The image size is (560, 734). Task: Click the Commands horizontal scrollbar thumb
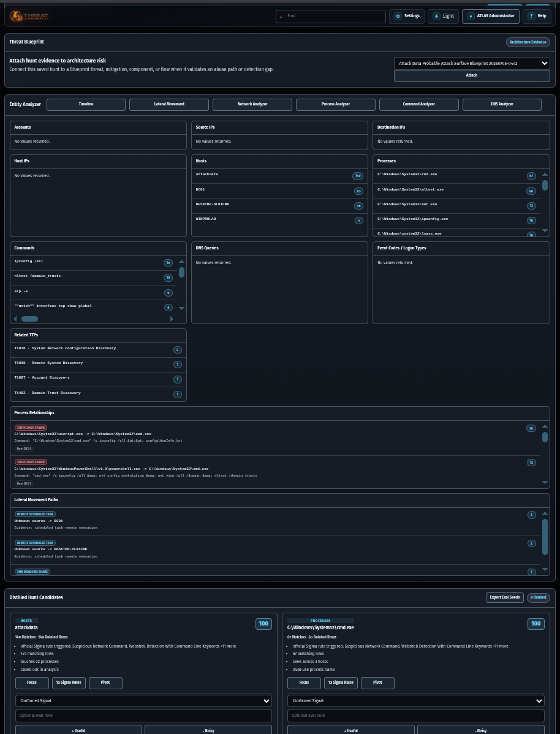pyautogui.click(x=29, y=319)
